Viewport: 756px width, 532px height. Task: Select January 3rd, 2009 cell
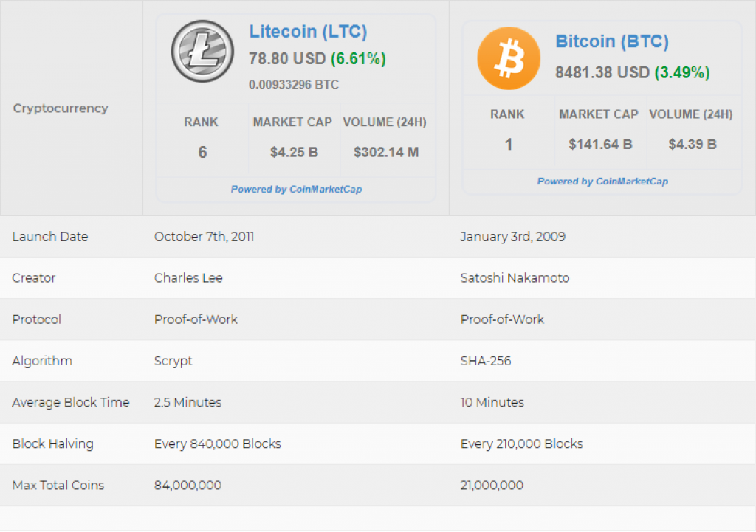tap(513, 237)
